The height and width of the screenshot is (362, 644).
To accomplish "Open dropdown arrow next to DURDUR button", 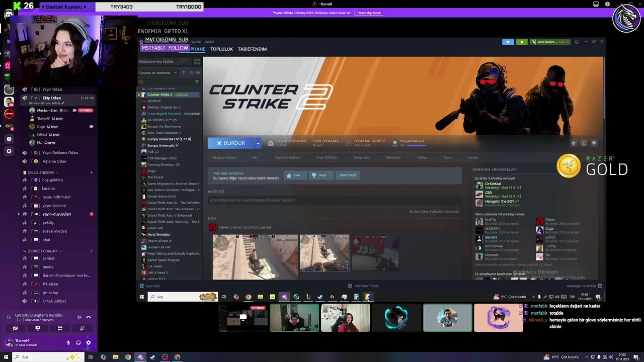I will pyautogui.click(x=258, y=143).
